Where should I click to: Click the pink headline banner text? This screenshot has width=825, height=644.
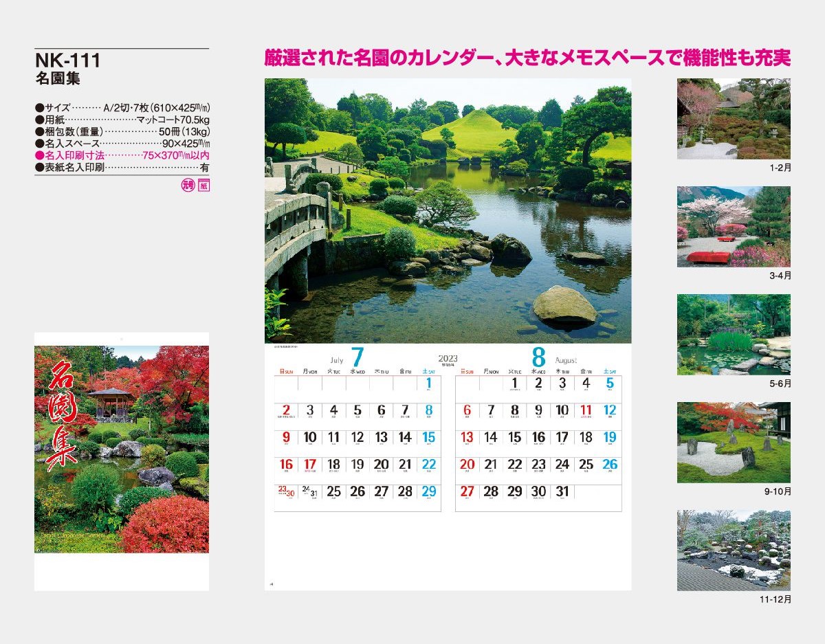[x=527, y=58]
